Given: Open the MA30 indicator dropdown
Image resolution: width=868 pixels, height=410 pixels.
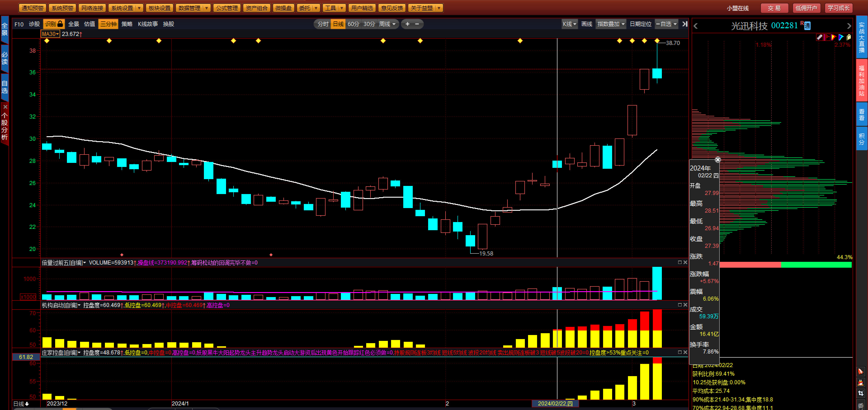Looking at the screenshot, I should point(50,34).
